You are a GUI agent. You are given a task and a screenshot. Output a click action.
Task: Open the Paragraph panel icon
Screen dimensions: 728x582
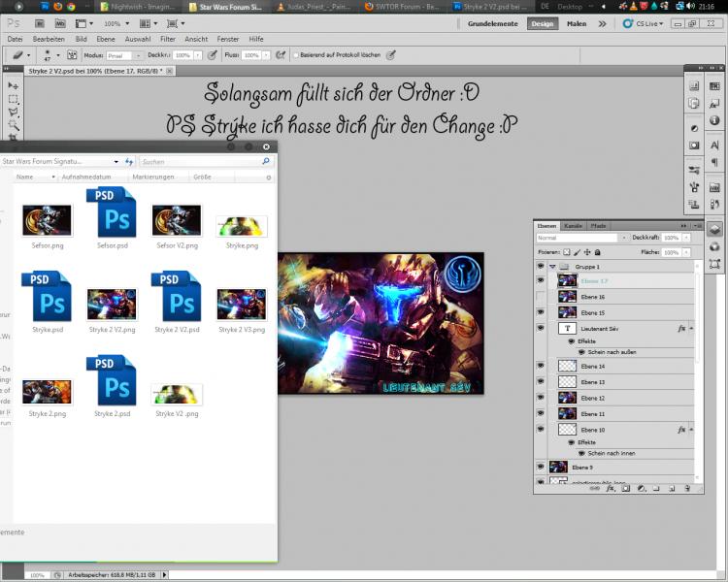tap(715, 163)
